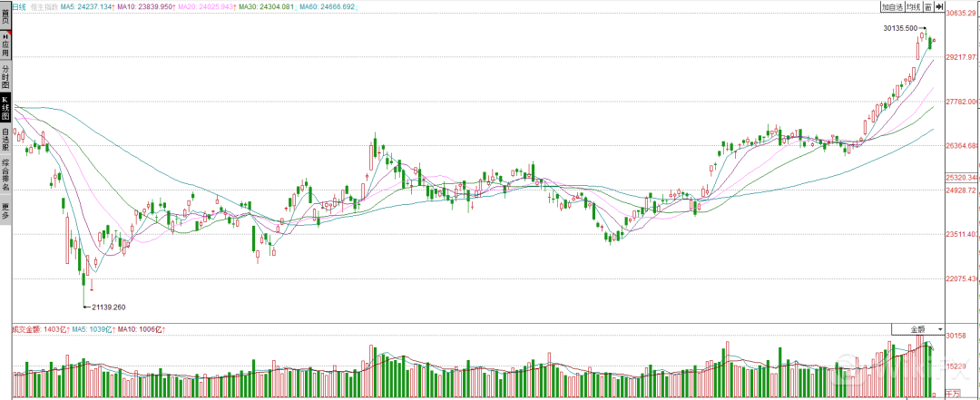Click the arrow icon to collapse right panel

click(x=940, y=7)
